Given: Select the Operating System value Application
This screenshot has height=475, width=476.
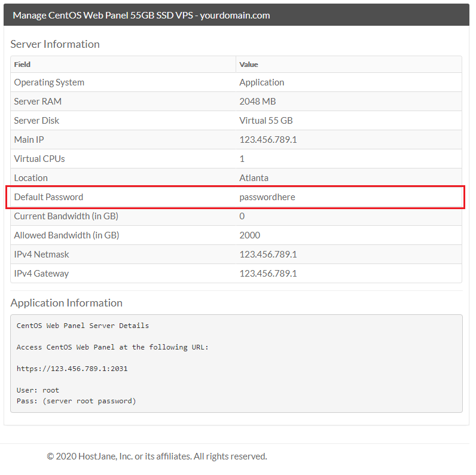Looking at the screenshot, I should [x=262, y=82].
